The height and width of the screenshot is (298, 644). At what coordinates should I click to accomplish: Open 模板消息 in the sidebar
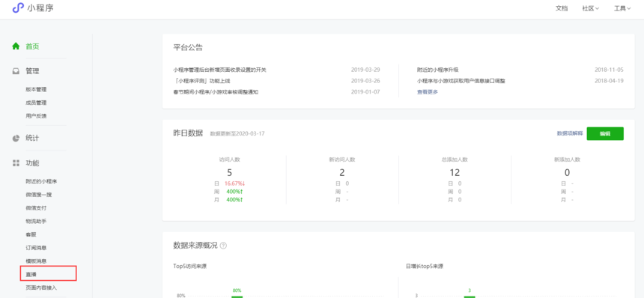pos(36,261)
